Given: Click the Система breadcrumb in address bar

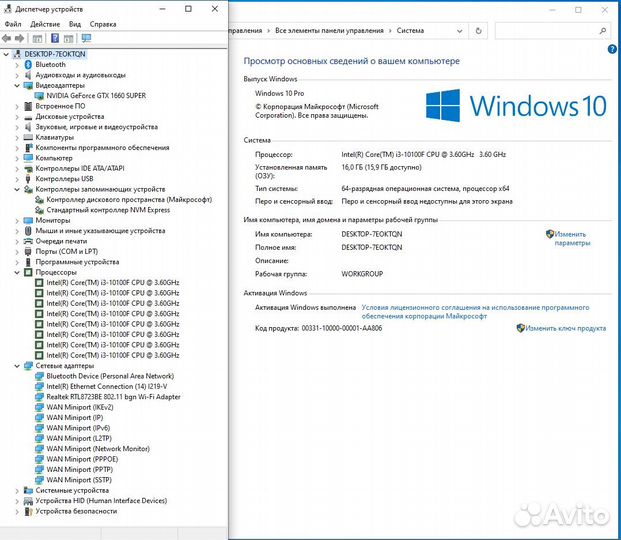Looking at the screenshot, I should (x=410, y=31).
